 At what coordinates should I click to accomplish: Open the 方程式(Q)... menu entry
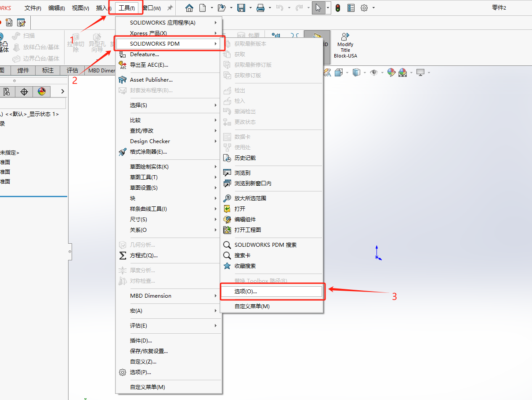pyautogui.click(x=144, y=255)
